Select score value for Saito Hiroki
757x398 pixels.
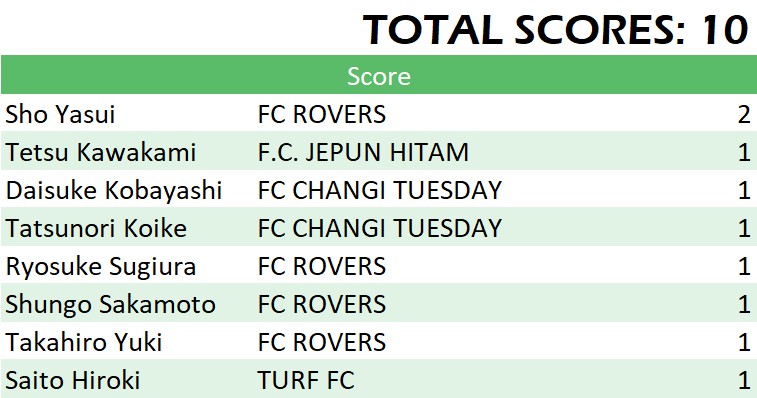click(744, 380)
